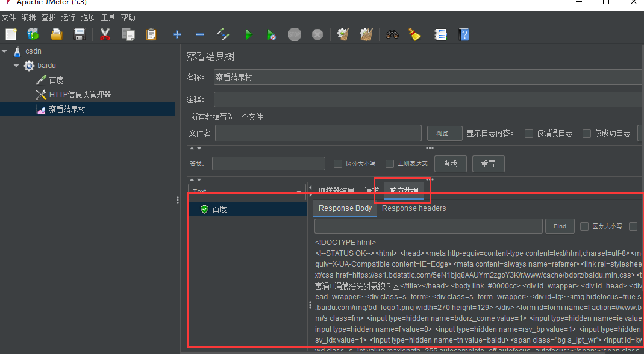
Task: Collapse all with the minus icon
Action: (200, 34)
